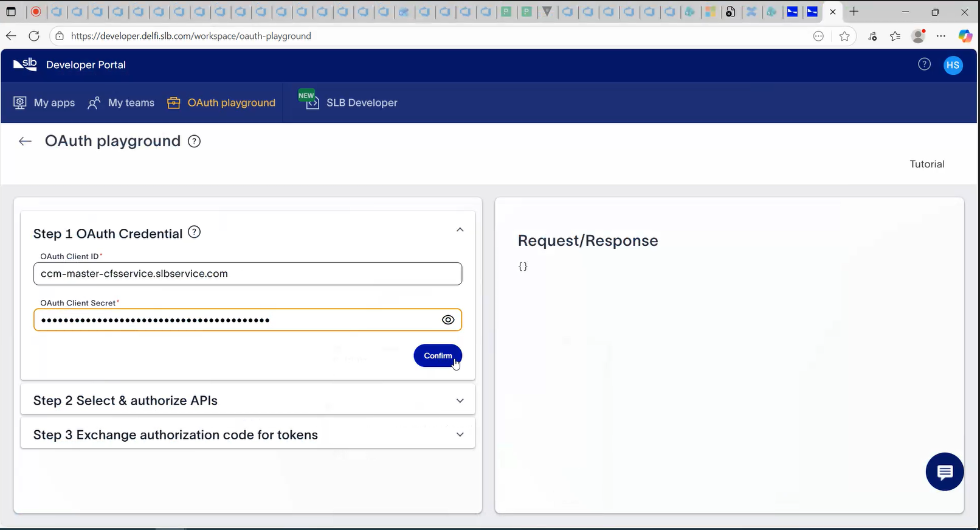Open My teams navigation item
The width and height of the screenshot is (980, 530).
[121, 103]
